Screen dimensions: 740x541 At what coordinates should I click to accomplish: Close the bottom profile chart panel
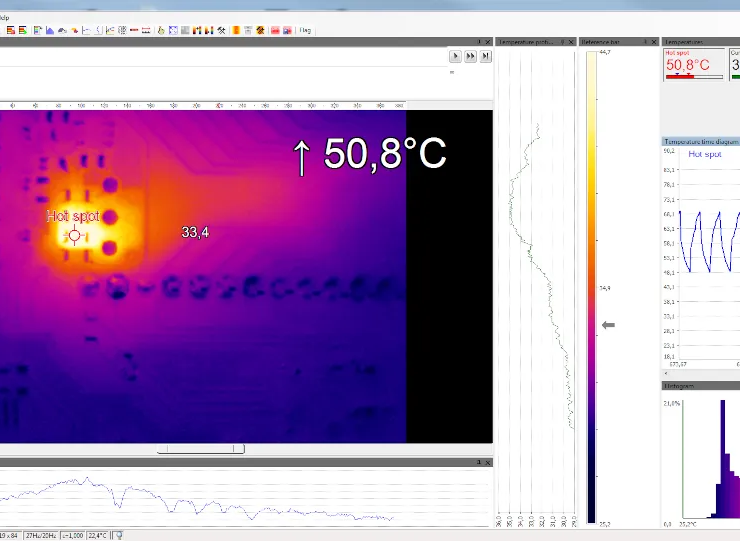(x=490, y=462)
